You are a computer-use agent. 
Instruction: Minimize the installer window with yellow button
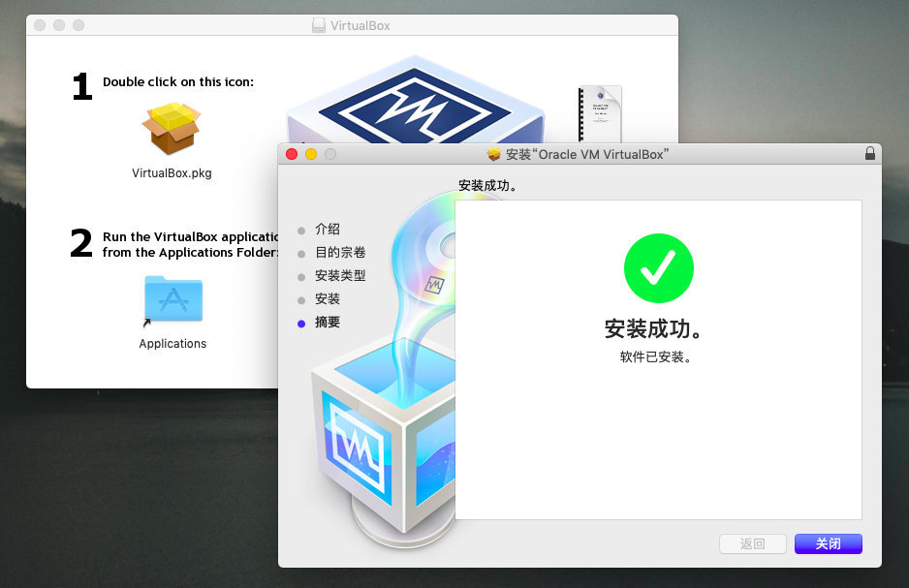[x=311, y=154]
